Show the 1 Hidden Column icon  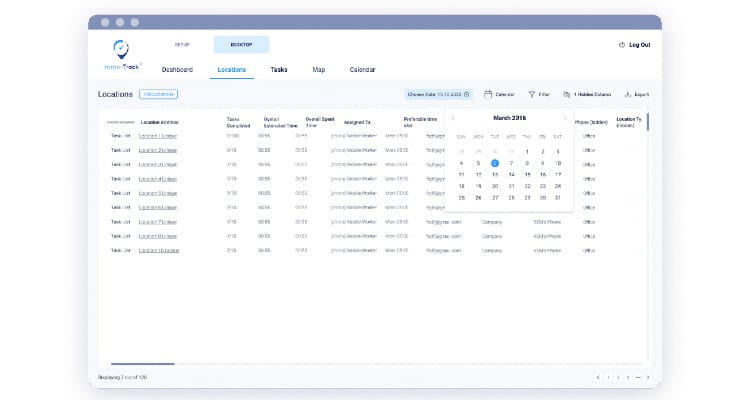(x=566, y=94)
